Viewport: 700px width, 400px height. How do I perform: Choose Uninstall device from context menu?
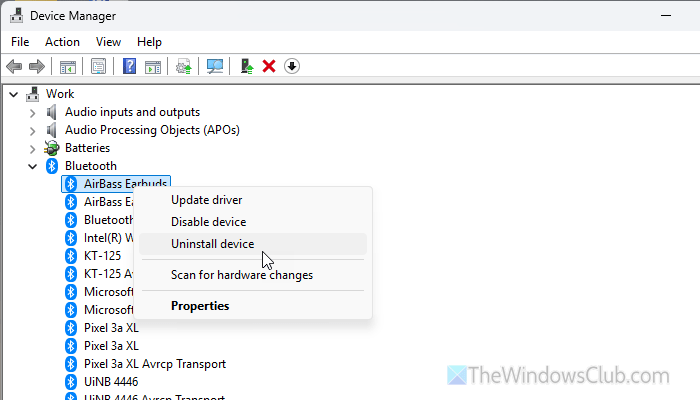click(x=253, y=244)
